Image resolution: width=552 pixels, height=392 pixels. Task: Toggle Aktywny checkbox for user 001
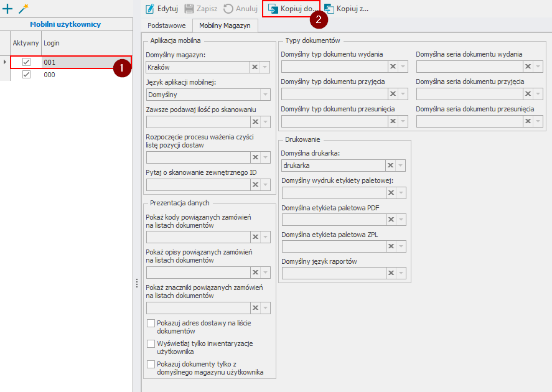[26, 62]
